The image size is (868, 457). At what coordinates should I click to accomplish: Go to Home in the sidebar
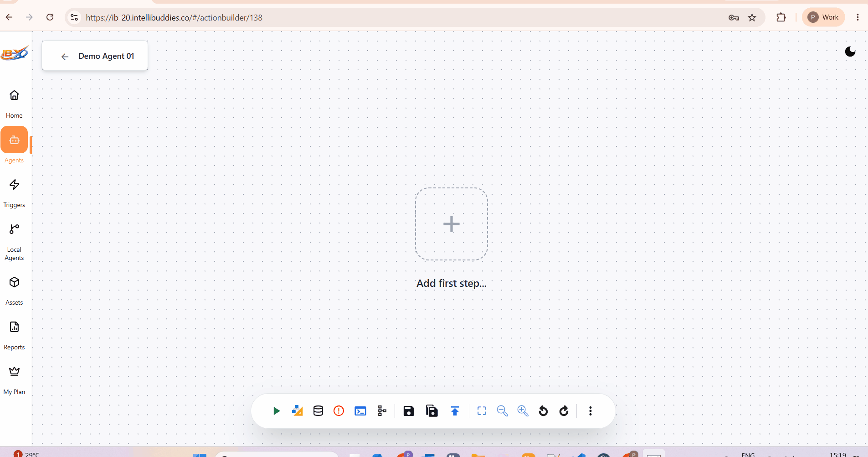pos(14,104)
